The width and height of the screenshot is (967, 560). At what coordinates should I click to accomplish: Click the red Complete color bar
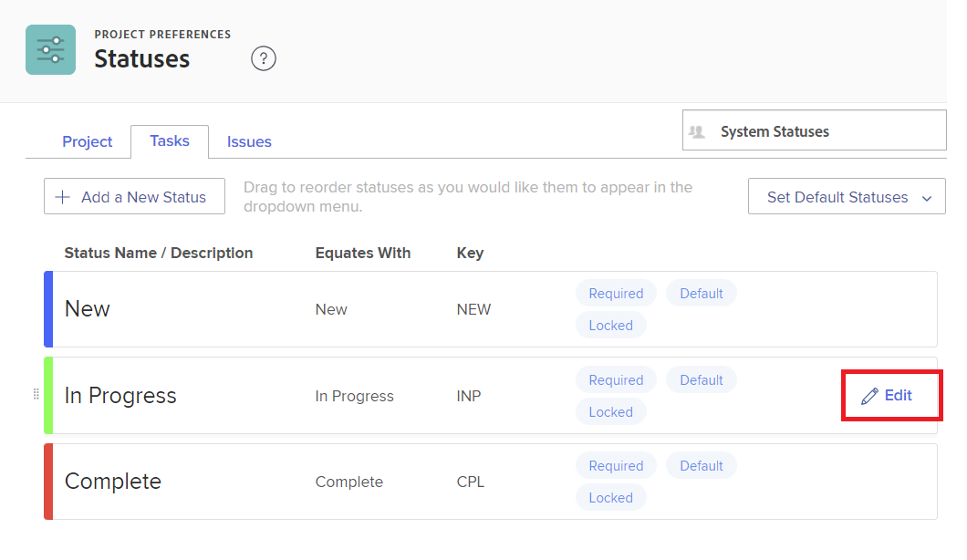[48, 482]
